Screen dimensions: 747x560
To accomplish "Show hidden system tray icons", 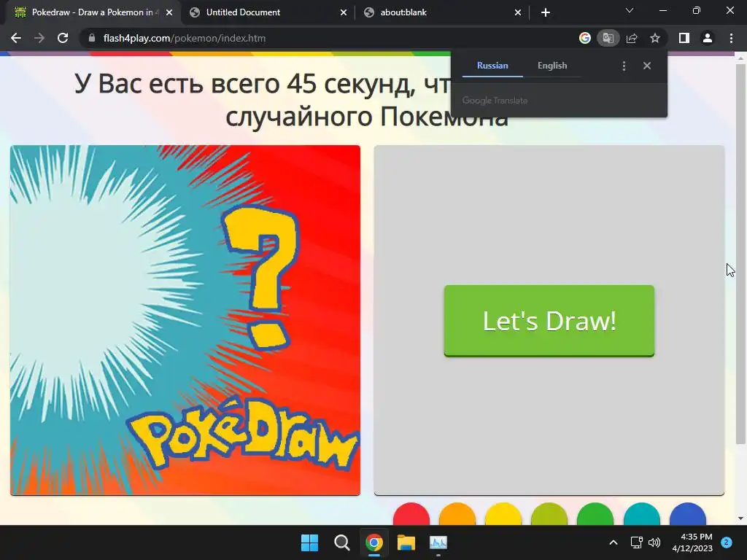I will [614, 542].
